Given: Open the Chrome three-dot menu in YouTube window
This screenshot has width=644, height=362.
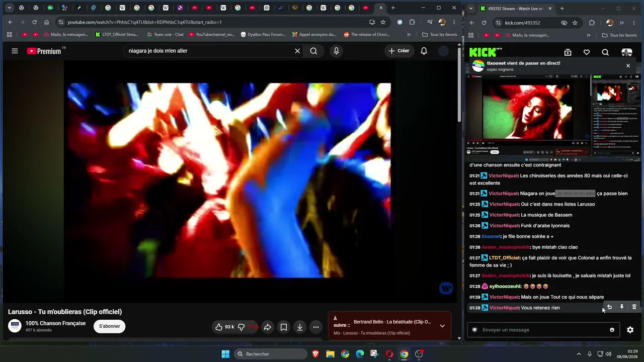Looking at the screenshot, I should coord(454,22).
